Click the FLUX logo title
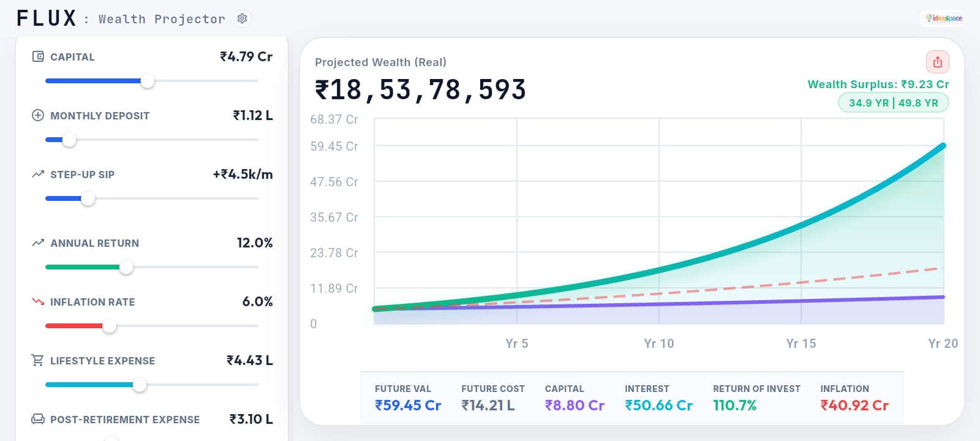 (x=47, y=18)
